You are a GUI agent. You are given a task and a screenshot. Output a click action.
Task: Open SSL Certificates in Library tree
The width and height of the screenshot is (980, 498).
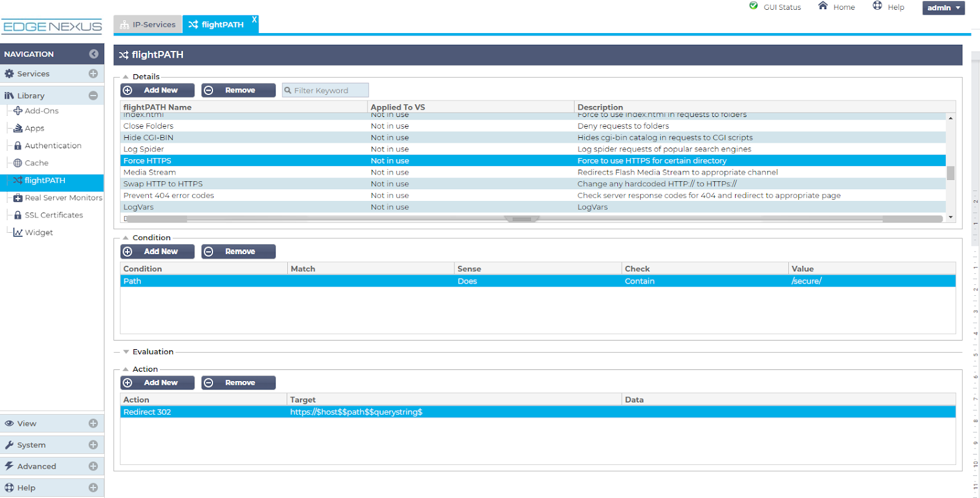(x=53, y=215)
